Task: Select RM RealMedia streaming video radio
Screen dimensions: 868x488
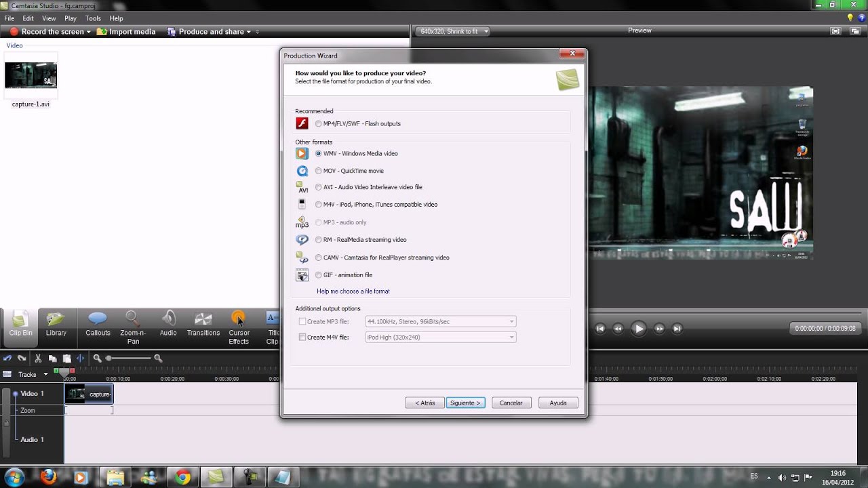Action: pyautogui.click(x=319, y=240)
